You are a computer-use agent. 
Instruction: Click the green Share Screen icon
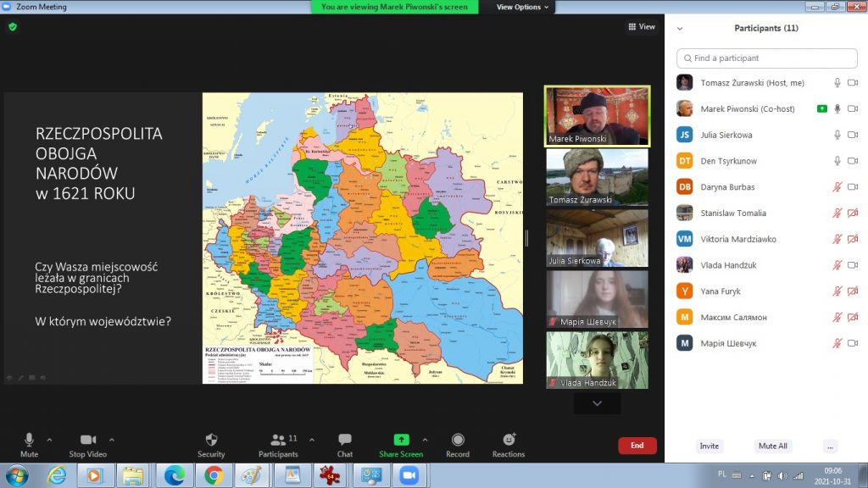click(x=401, y=440)
